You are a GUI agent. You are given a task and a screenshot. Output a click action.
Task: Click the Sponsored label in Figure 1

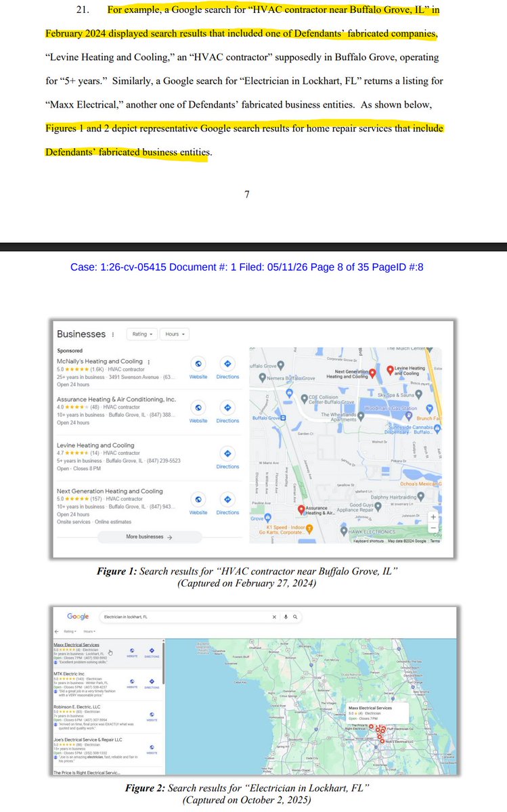(70, 351)
